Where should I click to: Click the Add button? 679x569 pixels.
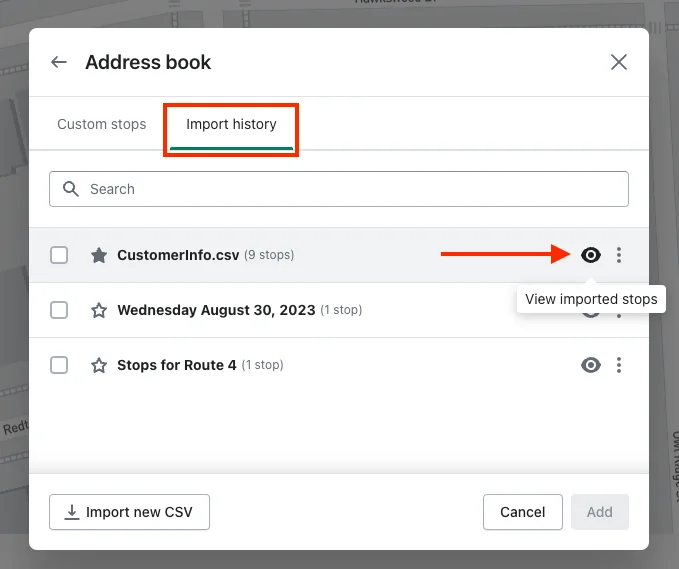tap(600, 512)
